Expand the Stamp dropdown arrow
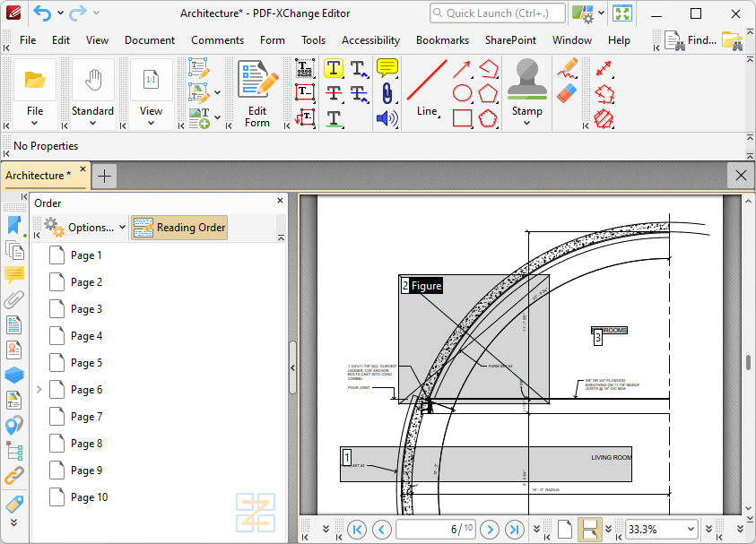Viewport: 756px width, 544px height. 527,123
